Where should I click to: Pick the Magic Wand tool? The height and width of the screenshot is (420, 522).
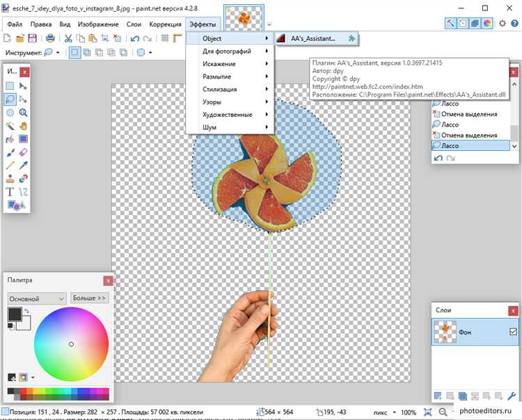[x=10, y=126]
